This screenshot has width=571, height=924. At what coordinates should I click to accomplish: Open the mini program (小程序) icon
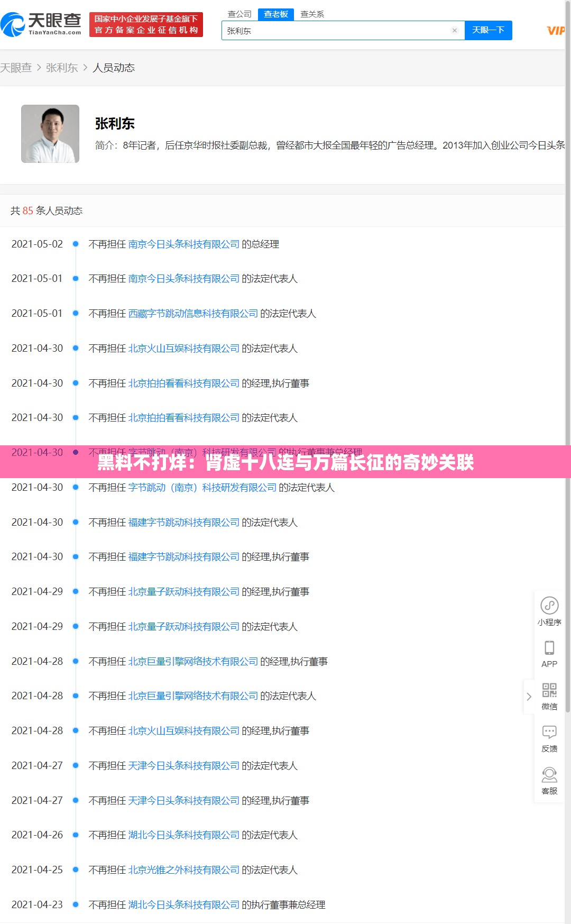pyautogui.click(x=549, y=611)
